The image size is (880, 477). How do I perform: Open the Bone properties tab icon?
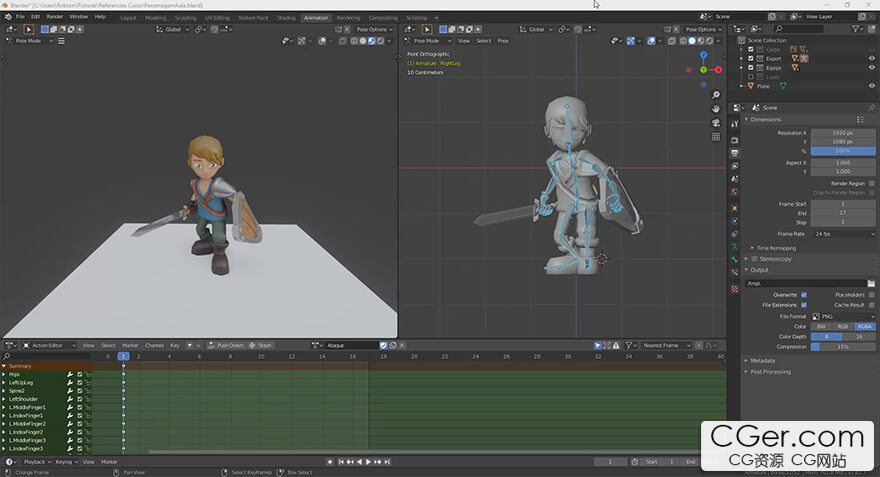(735, 260)
